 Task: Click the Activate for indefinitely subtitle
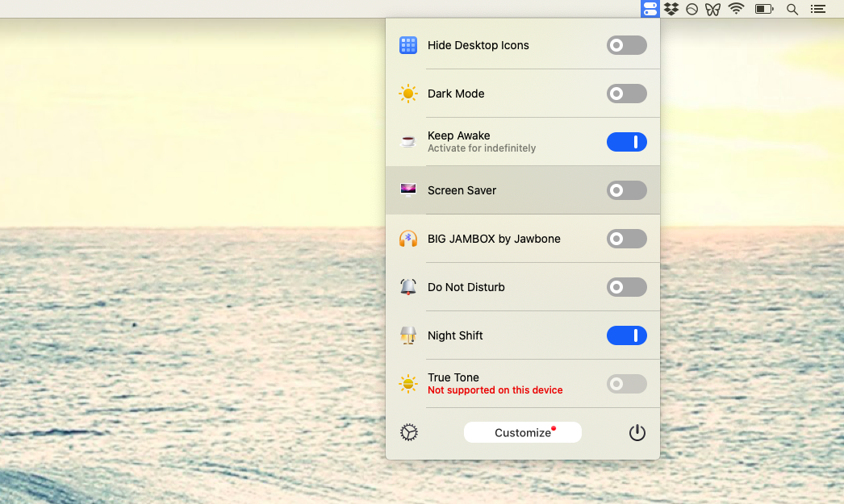pyautogui.click(x=482, y=148)
